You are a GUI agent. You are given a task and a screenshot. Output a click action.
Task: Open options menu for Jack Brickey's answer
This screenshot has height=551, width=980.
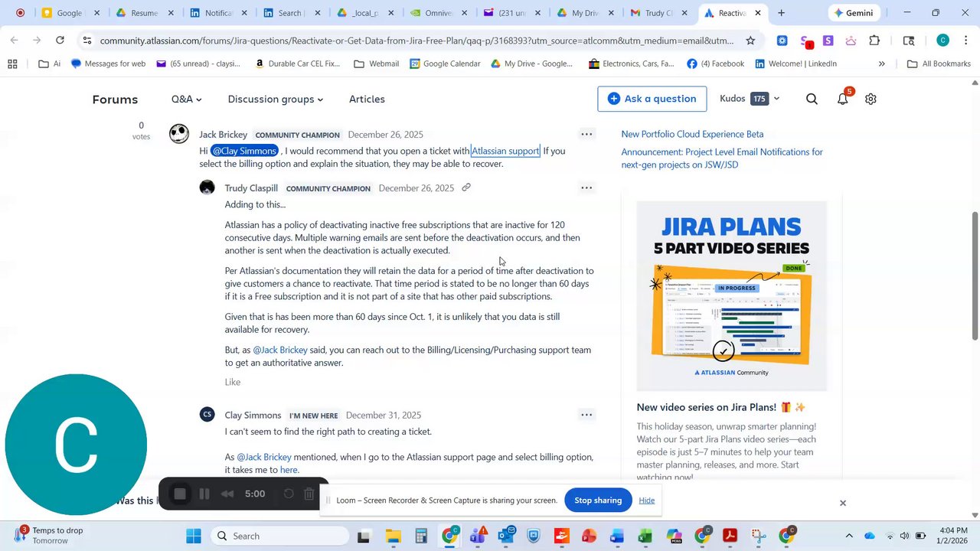tap(586, 134)
